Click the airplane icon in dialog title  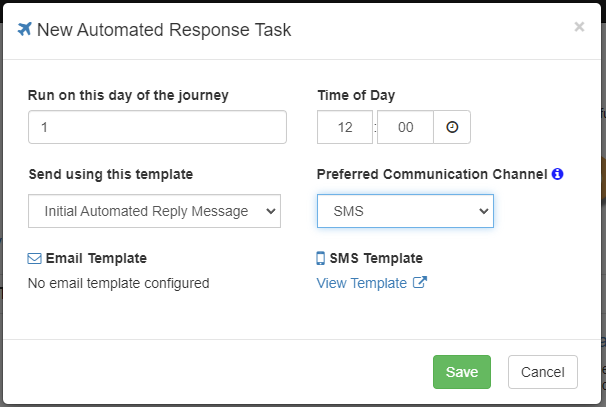(24, 29)
